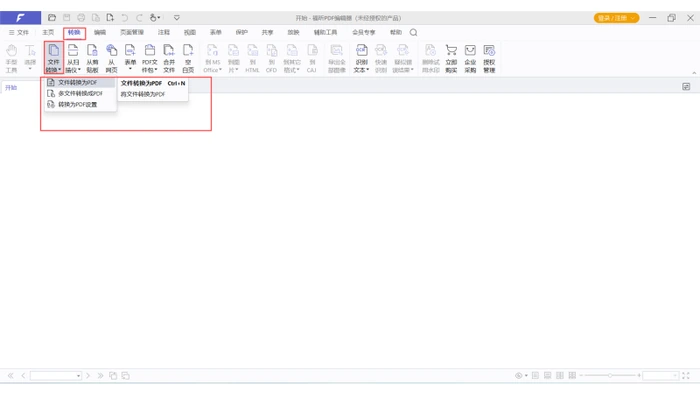The width and height of the screenshot is (700, 395).
Task: Click the 合并文件 icon
Action: tap(169, 58)
